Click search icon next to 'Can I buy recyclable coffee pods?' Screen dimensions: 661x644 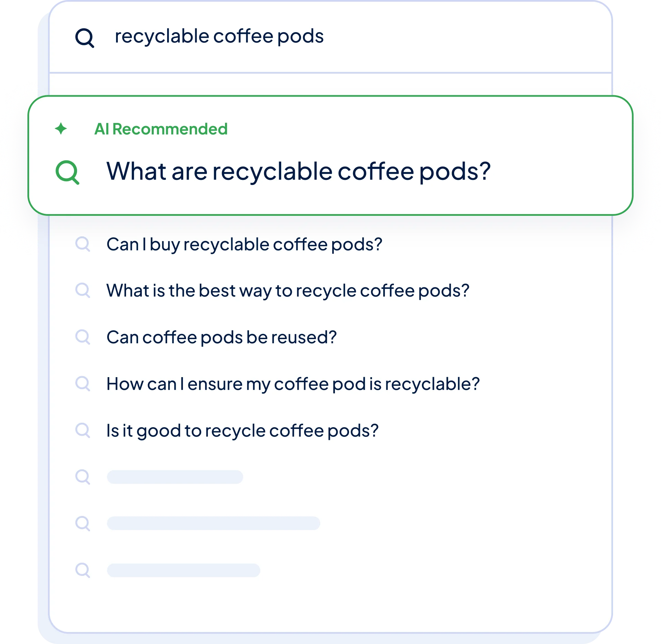pyautogui.click(x=83, y=244)
